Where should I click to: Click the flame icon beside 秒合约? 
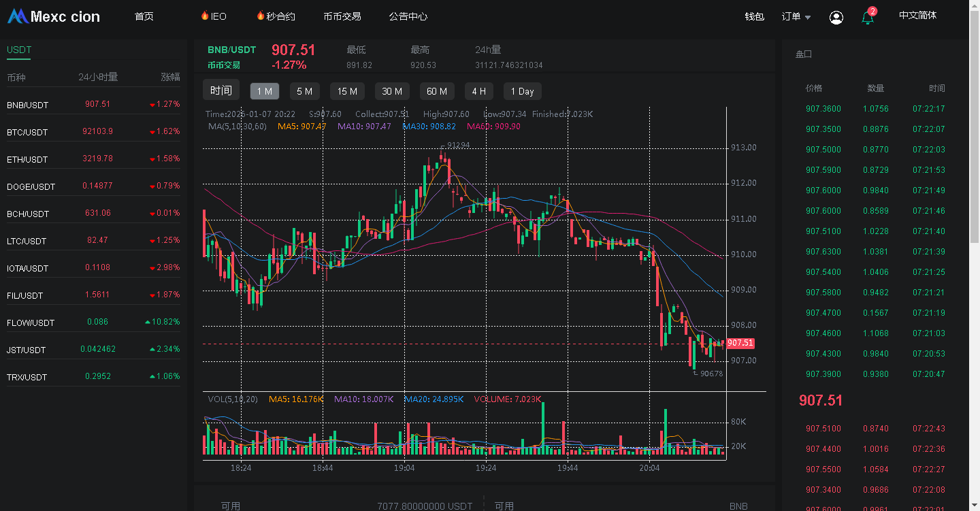click(260, 16)
